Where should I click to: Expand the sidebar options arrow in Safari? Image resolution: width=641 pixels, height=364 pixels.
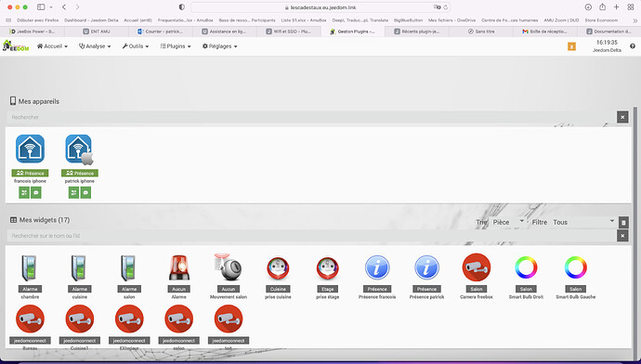[x=51, y=7]
